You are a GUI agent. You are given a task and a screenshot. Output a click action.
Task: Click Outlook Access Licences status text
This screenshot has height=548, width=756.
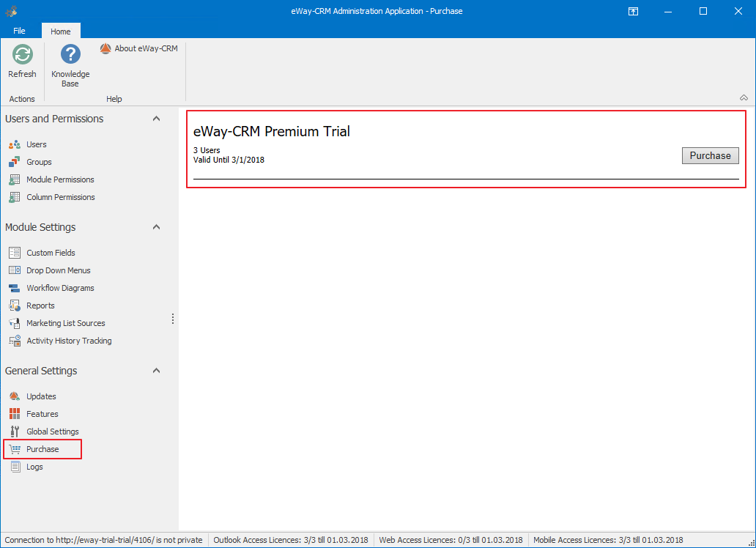point(291,540)
